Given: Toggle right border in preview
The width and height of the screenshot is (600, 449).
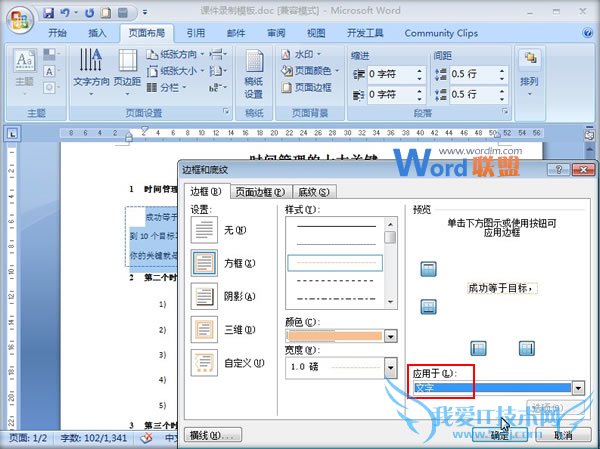Looking at the screenshot, I should (527, 348).
